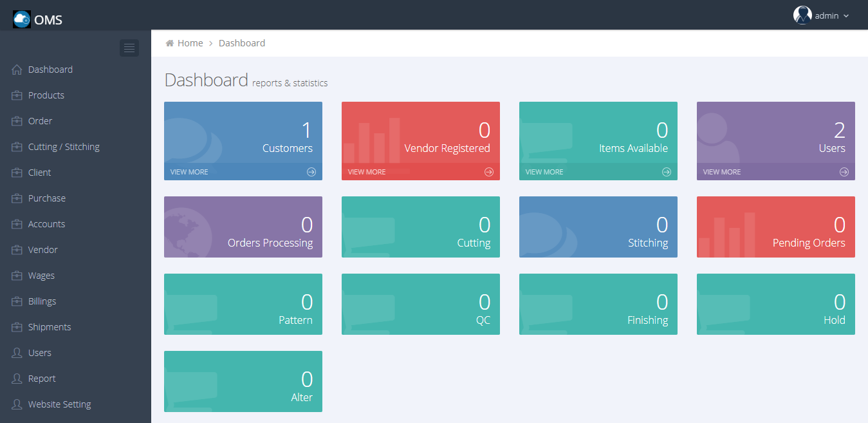The image size is (868, 423).
Task: Click the QC stat card
Action: (421, 304)
